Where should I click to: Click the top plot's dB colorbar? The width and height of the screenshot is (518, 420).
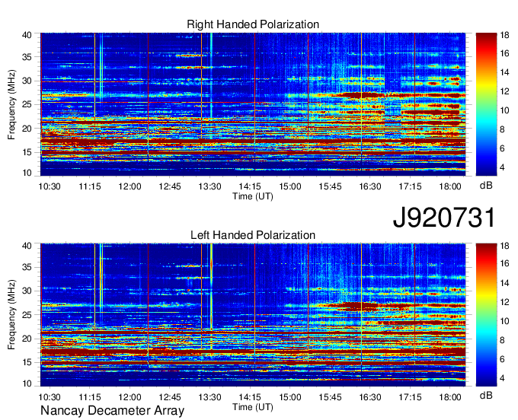tap(486, 104)
